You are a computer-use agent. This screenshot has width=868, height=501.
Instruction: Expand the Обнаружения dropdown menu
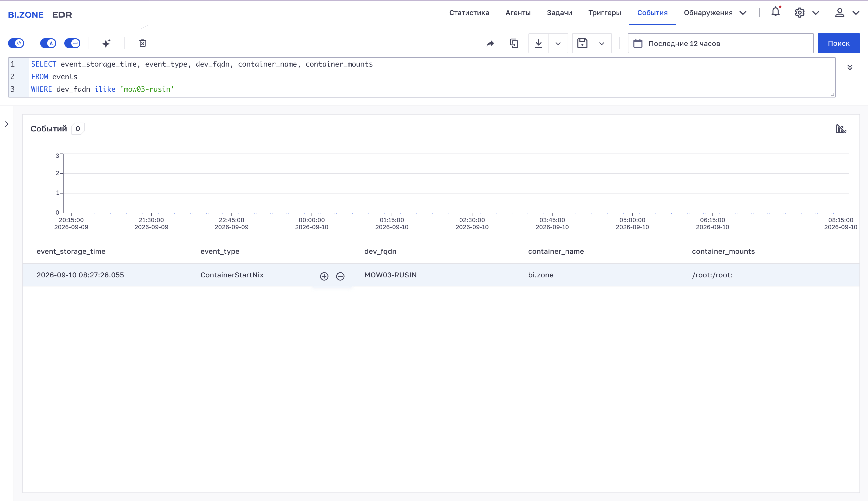pos(715,13)
